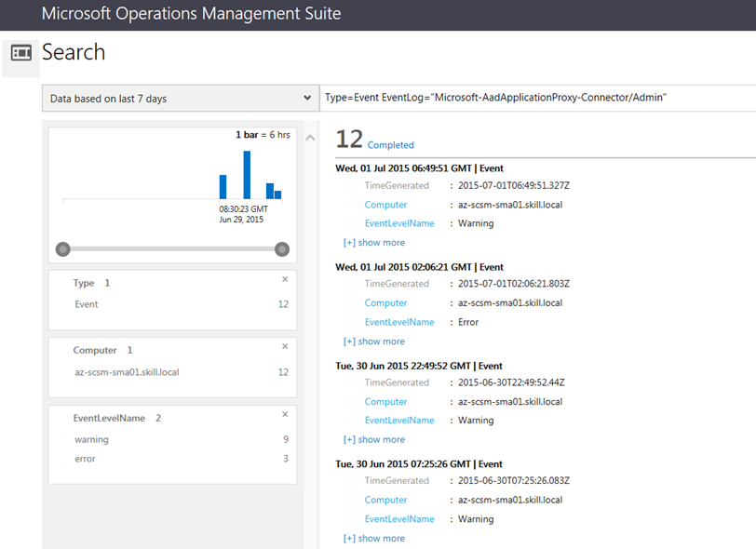Screen dimensions: 756x549
Task: Expand 'show more' for the 06:49:51 event
Action: [x=374, y=243]
